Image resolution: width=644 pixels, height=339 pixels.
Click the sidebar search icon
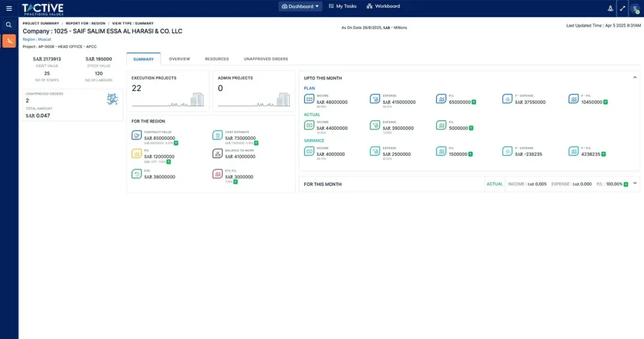click(x=9, y=25)
